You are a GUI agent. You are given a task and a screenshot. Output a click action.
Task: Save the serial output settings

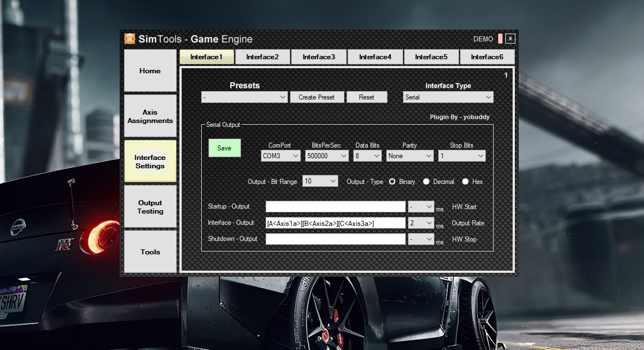224,148
